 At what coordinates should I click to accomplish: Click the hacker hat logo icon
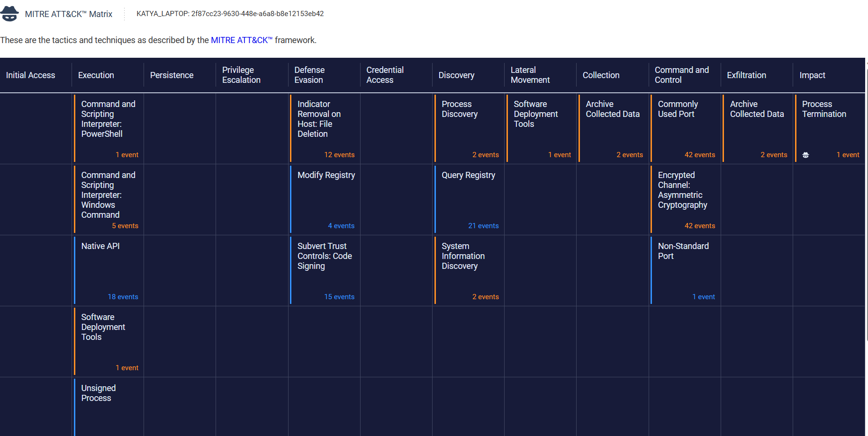point(9,14)
